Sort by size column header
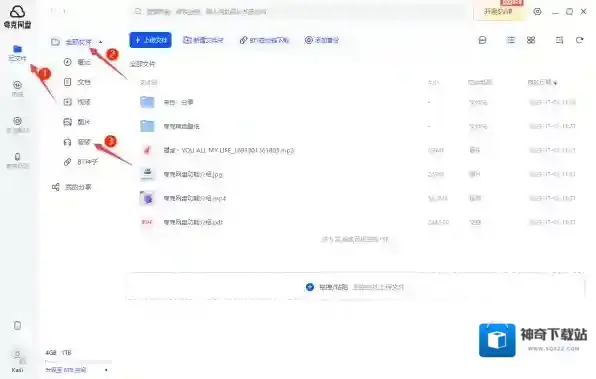 point(433,82)
